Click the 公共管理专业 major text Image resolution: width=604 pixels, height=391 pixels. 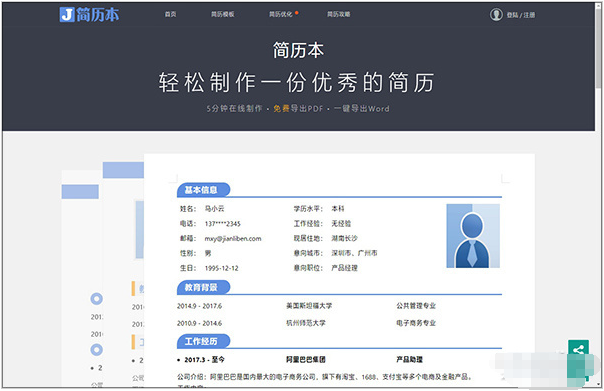416,306
